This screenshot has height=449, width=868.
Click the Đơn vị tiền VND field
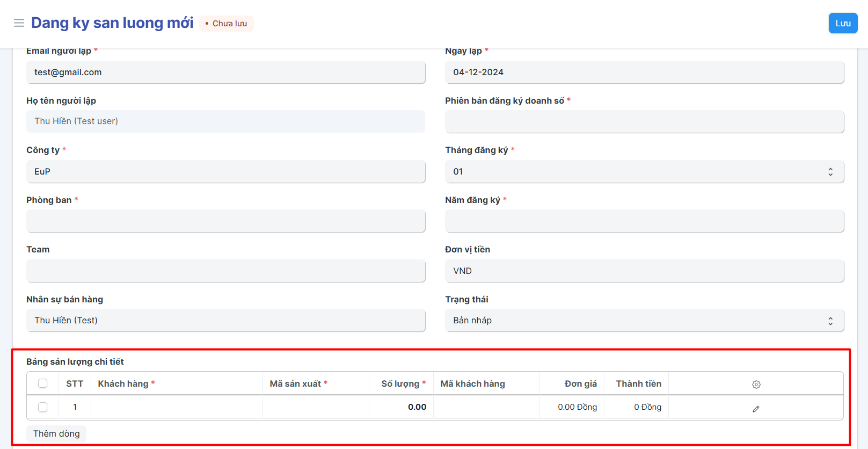[x=644, y=271]
